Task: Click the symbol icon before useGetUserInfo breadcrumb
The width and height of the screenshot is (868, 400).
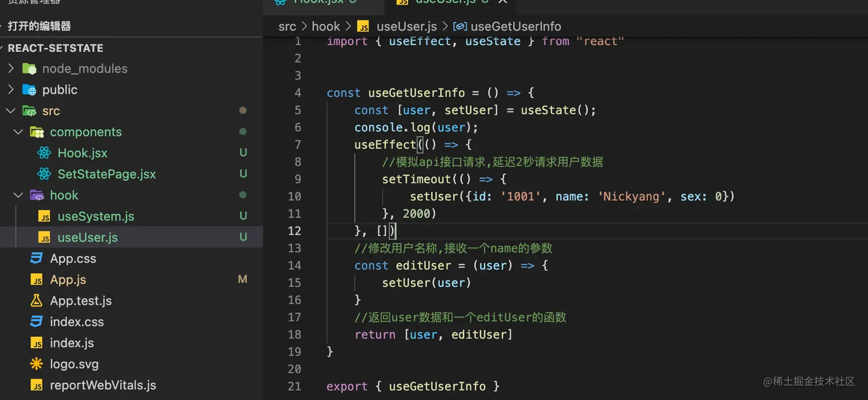Action: pos(460,26)
